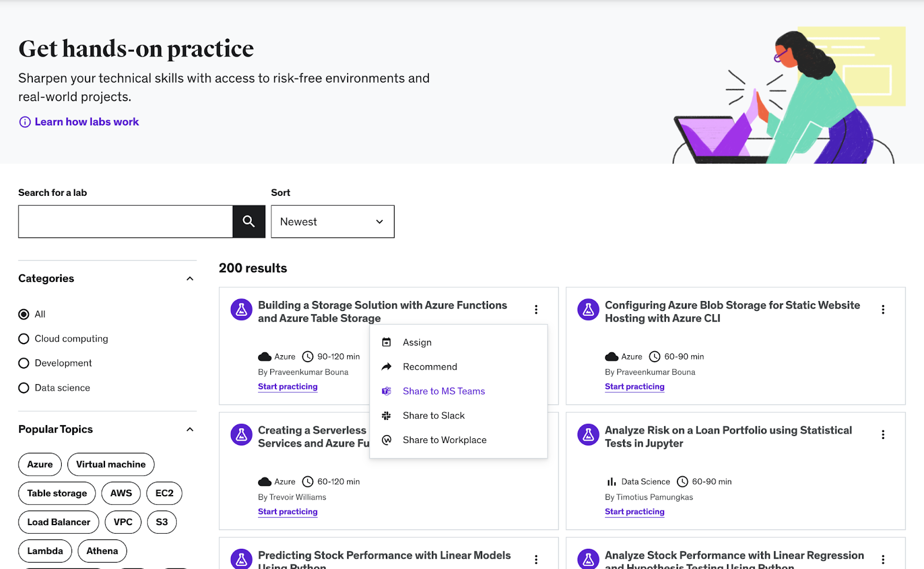Viewport: 924px width, 569px height.
Task: Click the MS Teams icon in the popup menu
Action: 386,391
